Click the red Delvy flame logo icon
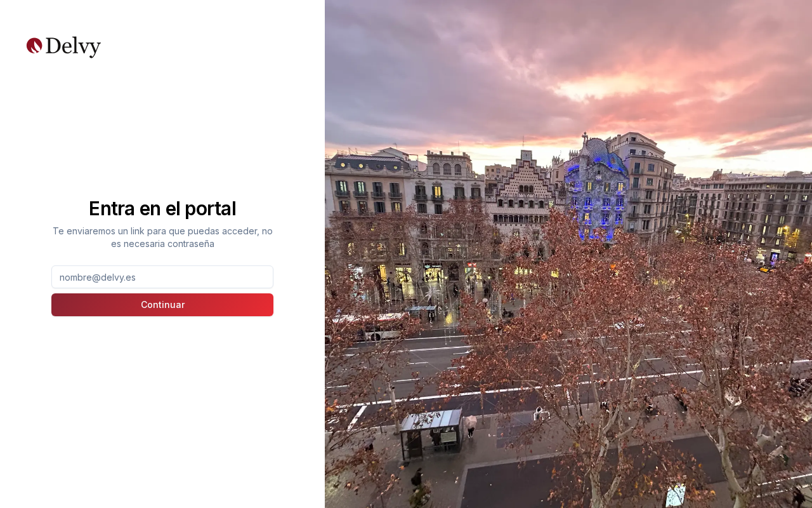812x508 pixels. (34, 46)
